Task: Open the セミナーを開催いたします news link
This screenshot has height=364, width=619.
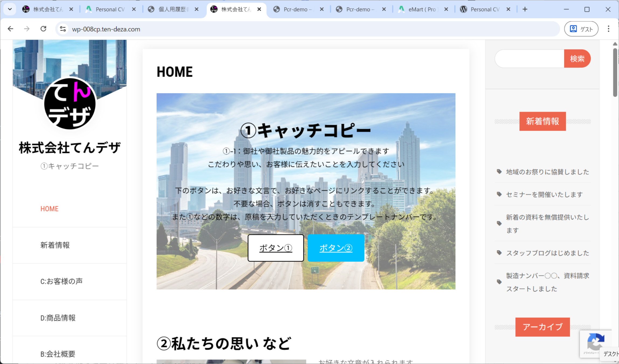Action: point(544,194)
